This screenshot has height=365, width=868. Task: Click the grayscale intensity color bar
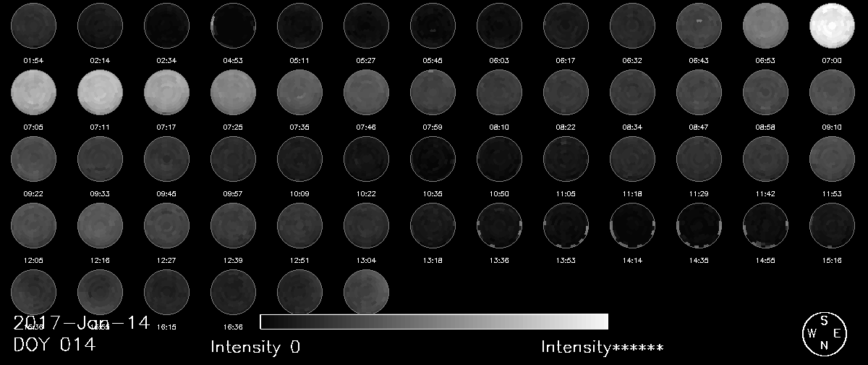pyautogui.click(x=434, y=322)
